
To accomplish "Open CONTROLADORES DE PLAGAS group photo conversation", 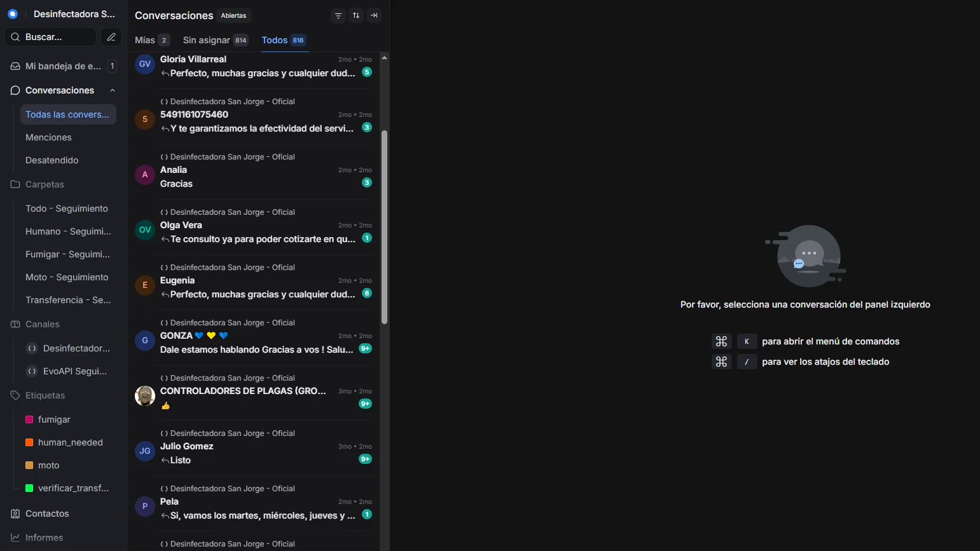I will point(253,393).
